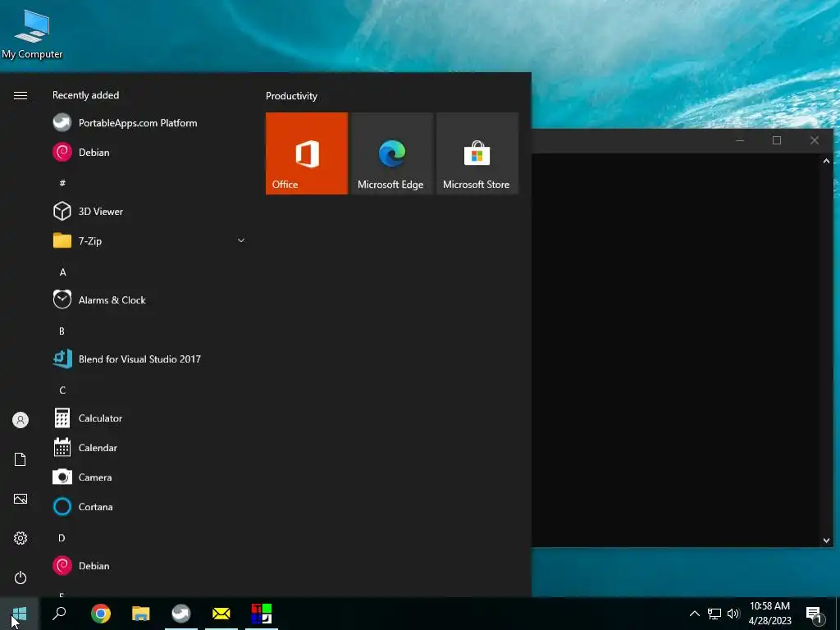This screenshot has height=630, width=840.
Task: Click the D letter header
Action: 62,538
